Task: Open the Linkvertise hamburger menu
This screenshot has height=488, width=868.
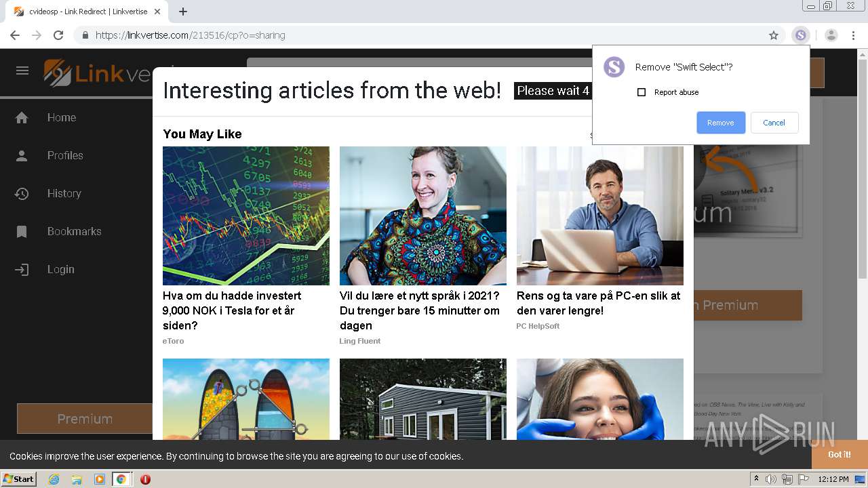Action: tap(22, 71)
